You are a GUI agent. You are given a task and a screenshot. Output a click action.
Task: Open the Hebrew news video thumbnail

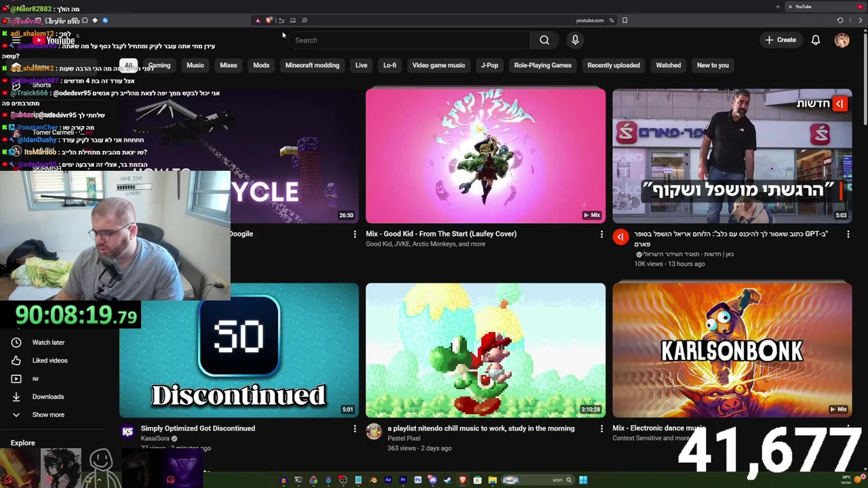732,155
